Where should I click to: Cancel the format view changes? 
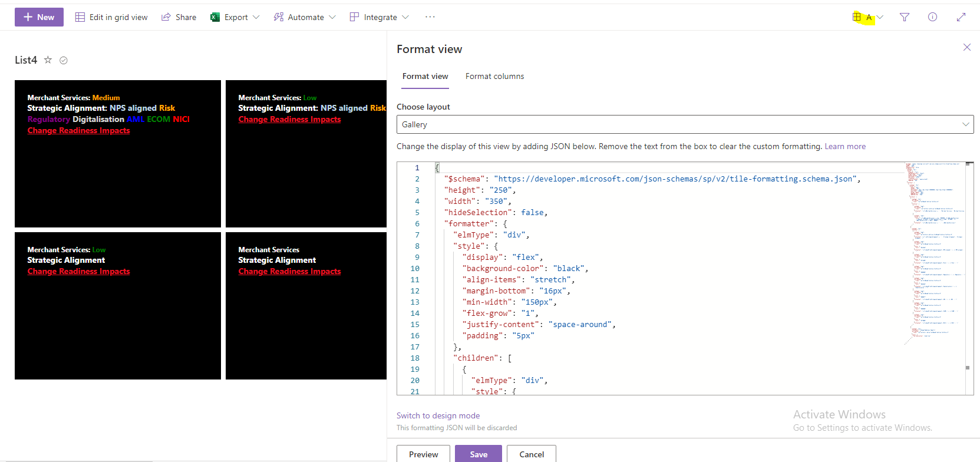tap(532, 454)
